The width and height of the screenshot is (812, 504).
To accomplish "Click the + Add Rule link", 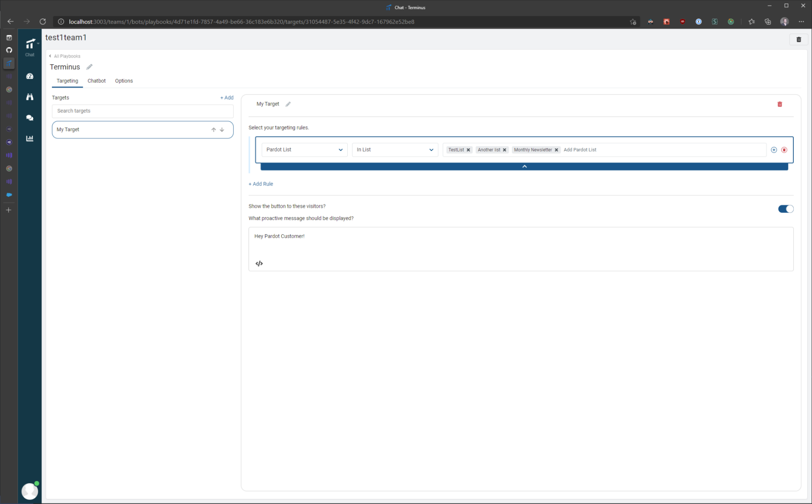I will click(x=261, y=184).
